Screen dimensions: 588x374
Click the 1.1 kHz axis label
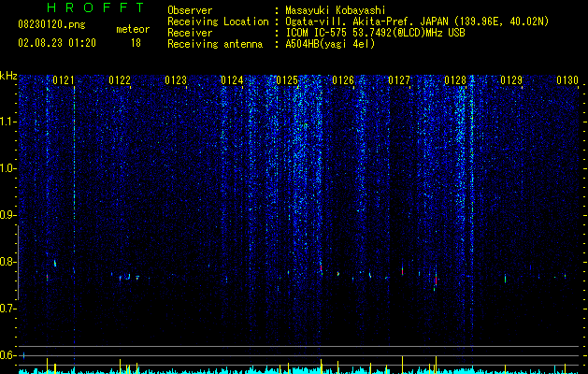tap(8, 122)
